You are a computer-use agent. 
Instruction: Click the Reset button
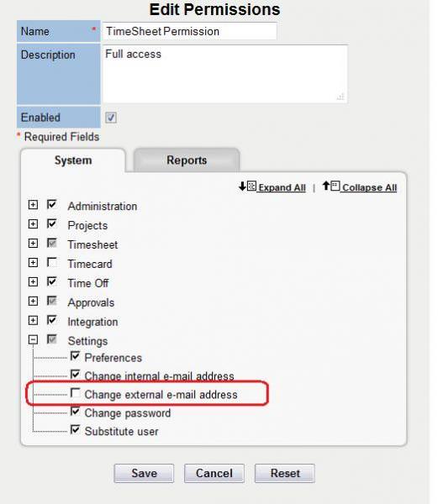point(285,473)
